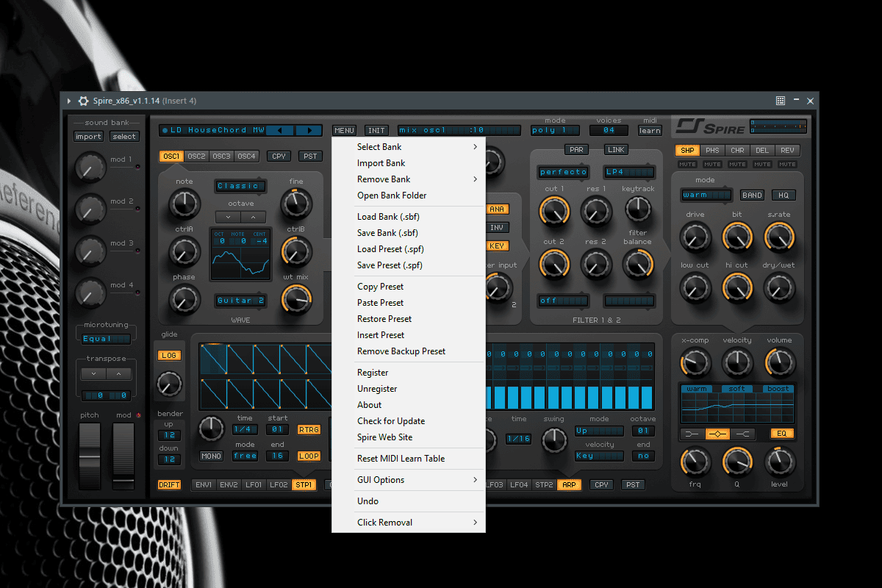The height and width of the screenshot is (588, 882).
Task: Click the grid icon in the title bar
Action: (x=781, y=101)
